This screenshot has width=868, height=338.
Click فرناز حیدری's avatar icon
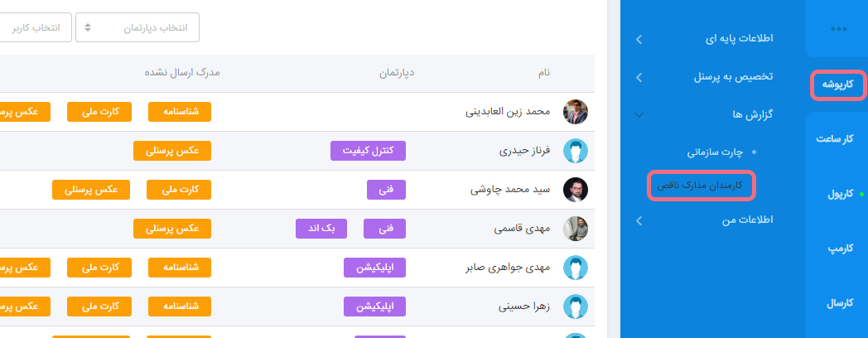click(575, 151)
